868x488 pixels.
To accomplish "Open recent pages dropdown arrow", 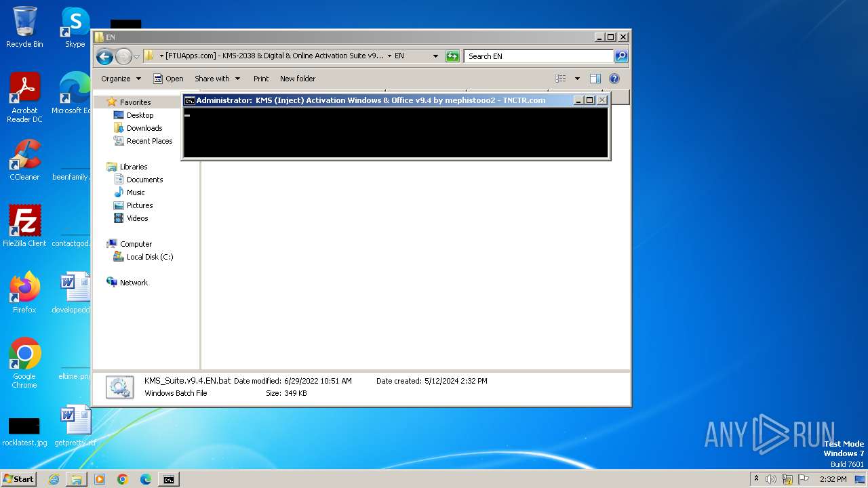I will 136,56.
